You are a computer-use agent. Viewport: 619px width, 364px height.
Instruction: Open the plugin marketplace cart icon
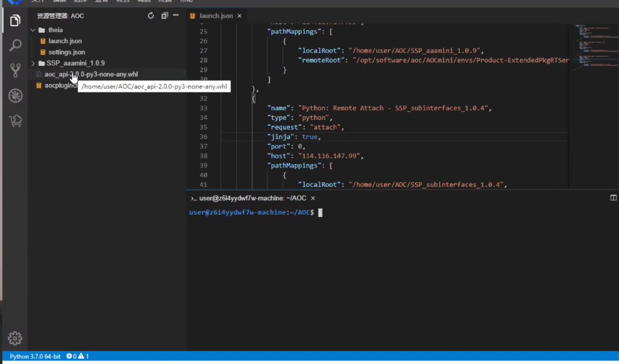click(x=16, y=121)
